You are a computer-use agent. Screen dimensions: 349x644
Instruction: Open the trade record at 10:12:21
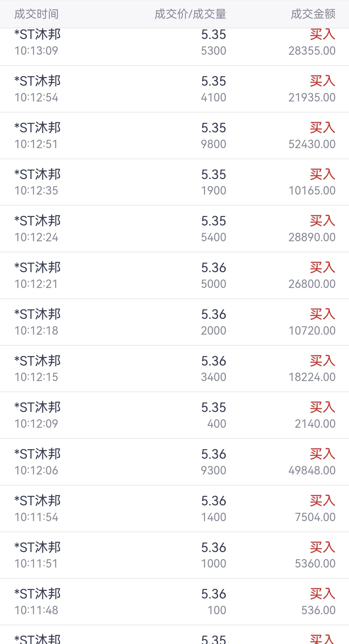[174, 275]
